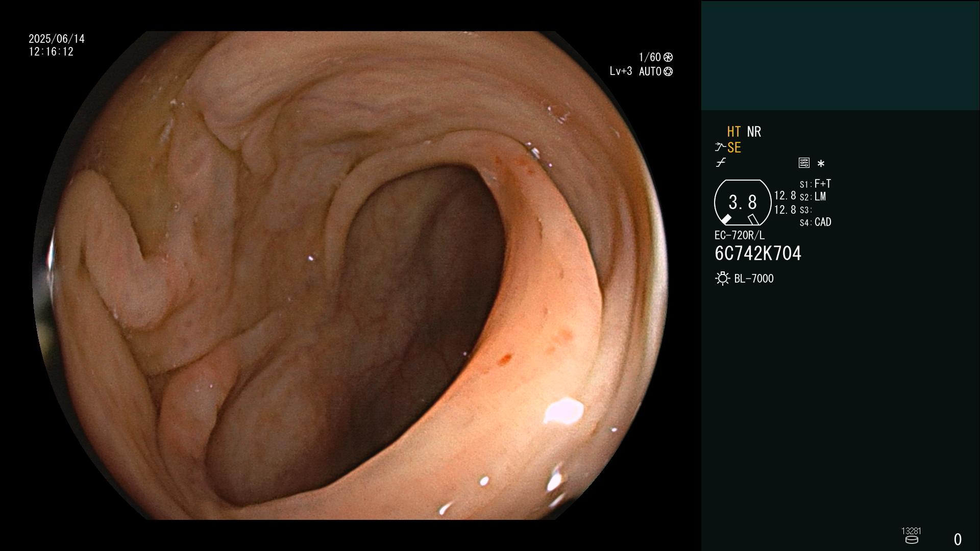Click the upper 12.8 diameter value

(x=785, y=196)
